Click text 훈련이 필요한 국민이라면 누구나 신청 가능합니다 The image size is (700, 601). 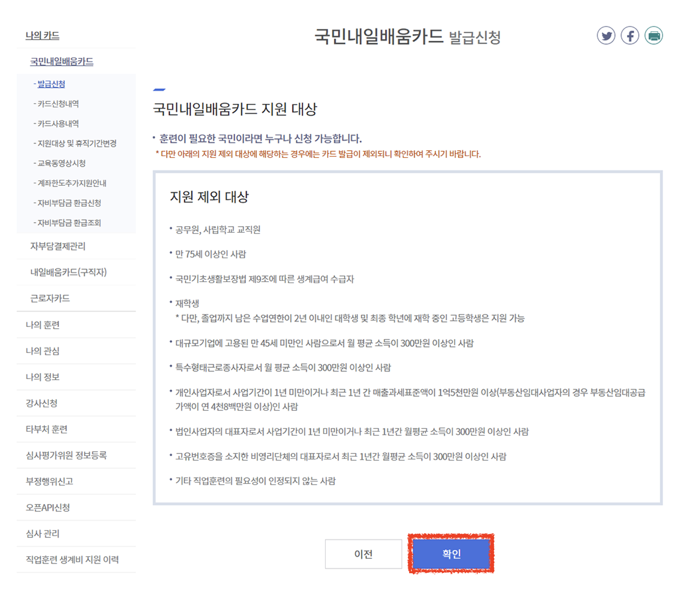260,138
